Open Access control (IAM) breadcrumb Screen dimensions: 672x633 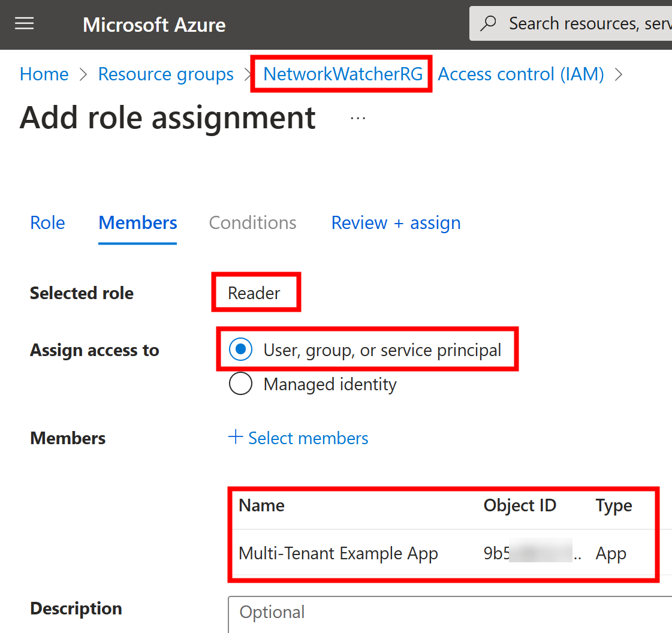coord(521,74)
